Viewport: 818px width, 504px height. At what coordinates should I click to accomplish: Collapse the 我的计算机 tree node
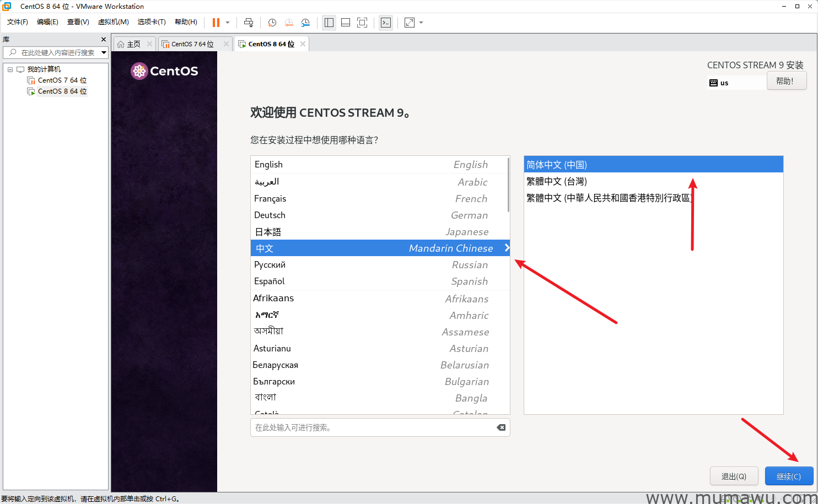point(10,69)
